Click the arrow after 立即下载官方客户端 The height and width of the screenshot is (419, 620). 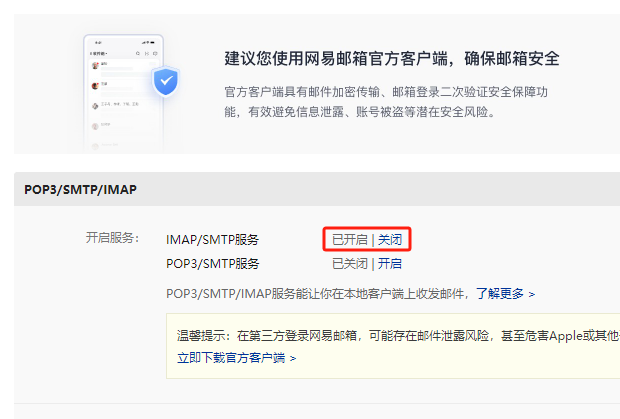point(292,357)
